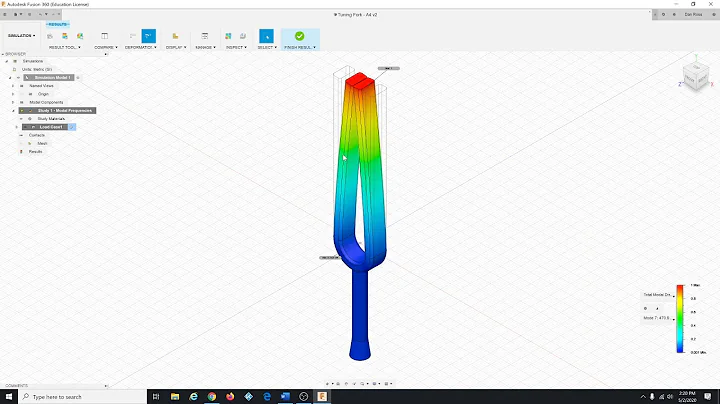This screenshot has width=720, height=404.
Task: Toggle Mesh visibility in browser
Action: tap(22, 144)
